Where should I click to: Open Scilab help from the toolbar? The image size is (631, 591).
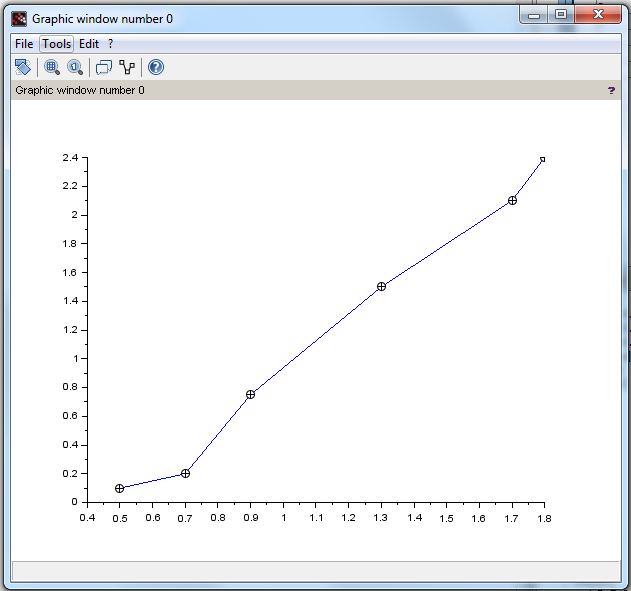(x=156, y=67)
